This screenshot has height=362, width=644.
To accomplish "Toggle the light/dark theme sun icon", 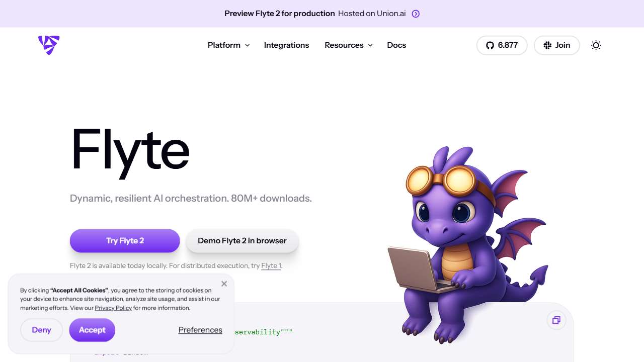I will pos(596,45).
